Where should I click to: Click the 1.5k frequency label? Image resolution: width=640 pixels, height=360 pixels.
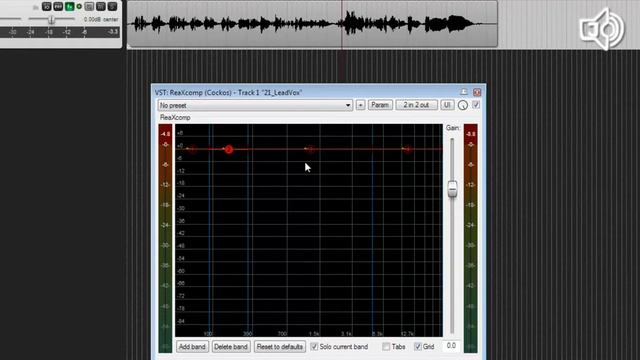313,334
